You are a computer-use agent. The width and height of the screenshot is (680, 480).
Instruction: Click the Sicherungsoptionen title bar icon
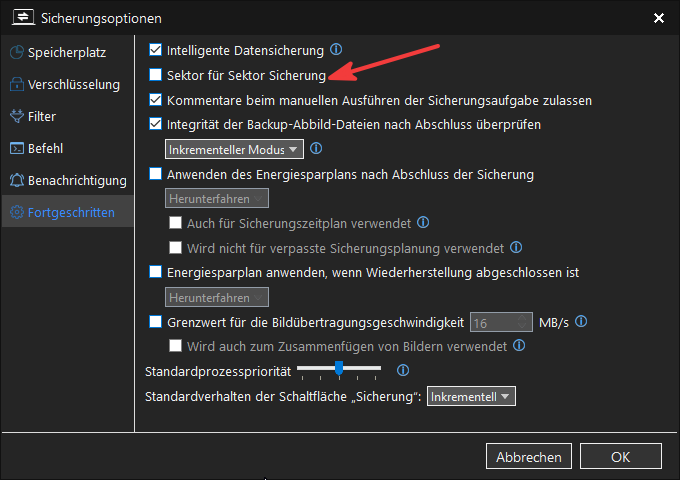(x=23, y=18)
